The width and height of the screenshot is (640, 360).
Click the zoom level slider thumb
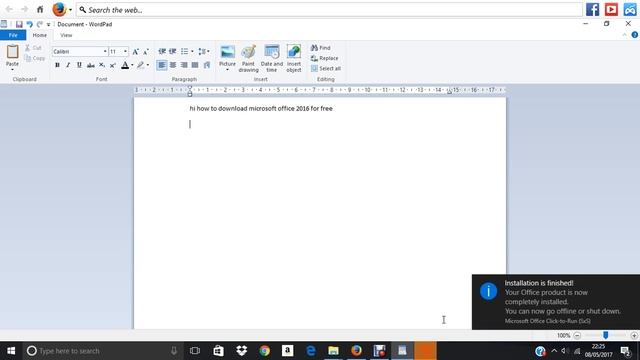point(606,335)
